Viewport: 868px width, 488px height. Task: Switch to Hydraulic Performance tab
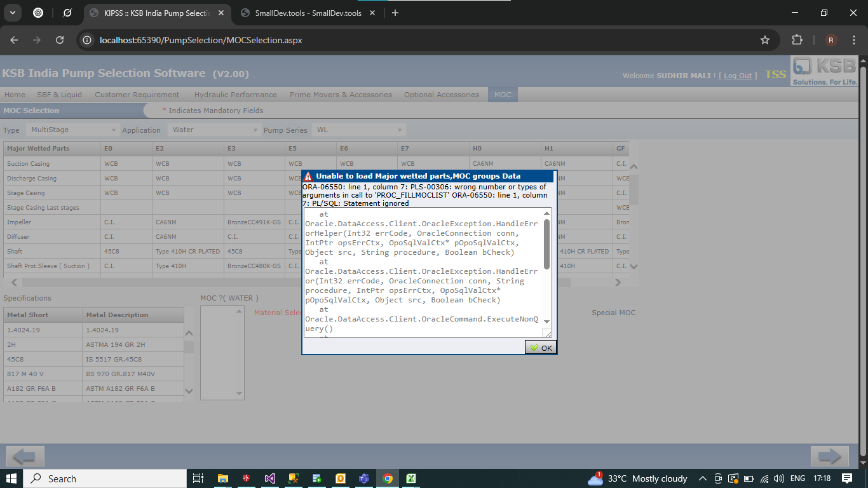[x=236, y=95]
